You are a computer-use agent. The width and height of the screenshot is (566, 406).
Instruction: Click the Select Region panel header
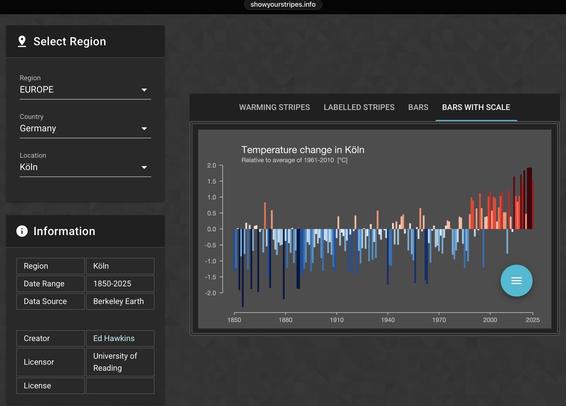(x=86, y=42)
